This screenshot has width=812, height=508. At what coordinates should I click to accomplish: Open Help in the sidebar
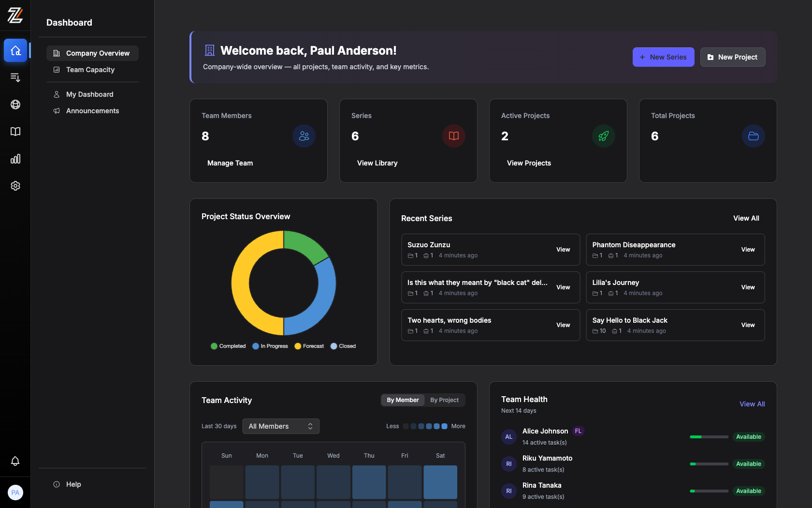pos(92,484)
